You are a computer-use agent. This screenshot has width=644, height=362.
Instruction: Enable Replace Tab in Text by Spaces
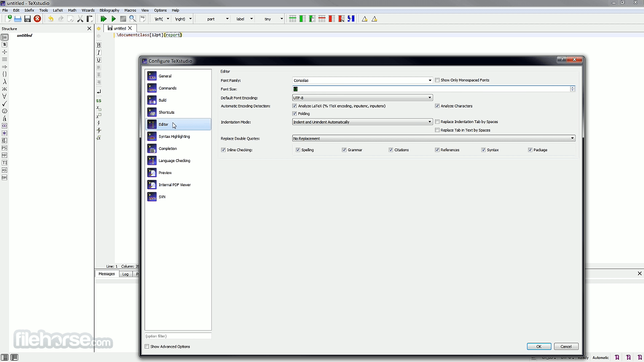pyautogui.click(x=437, y=130)
